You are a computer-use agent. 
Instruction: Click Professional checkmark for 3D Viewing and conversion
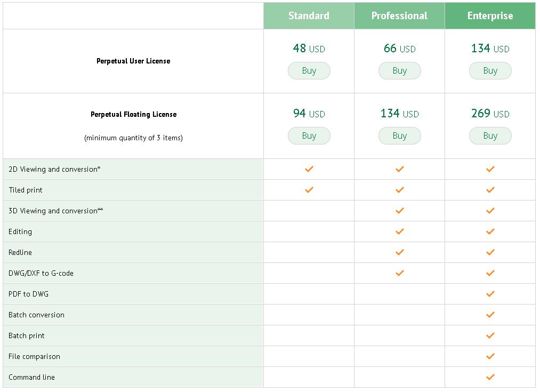point(400,211)
